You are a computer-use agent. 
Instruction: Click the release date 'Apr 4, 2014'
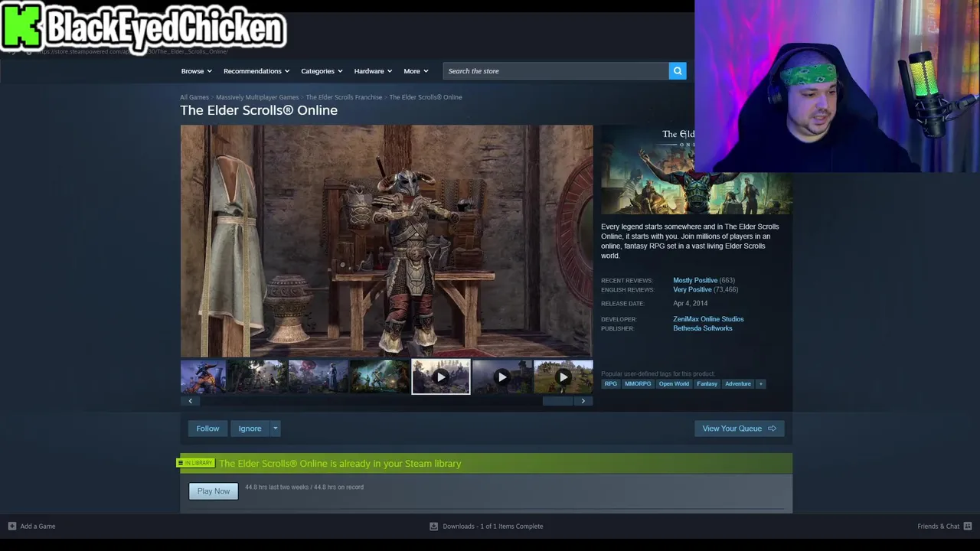coord(690,304)
